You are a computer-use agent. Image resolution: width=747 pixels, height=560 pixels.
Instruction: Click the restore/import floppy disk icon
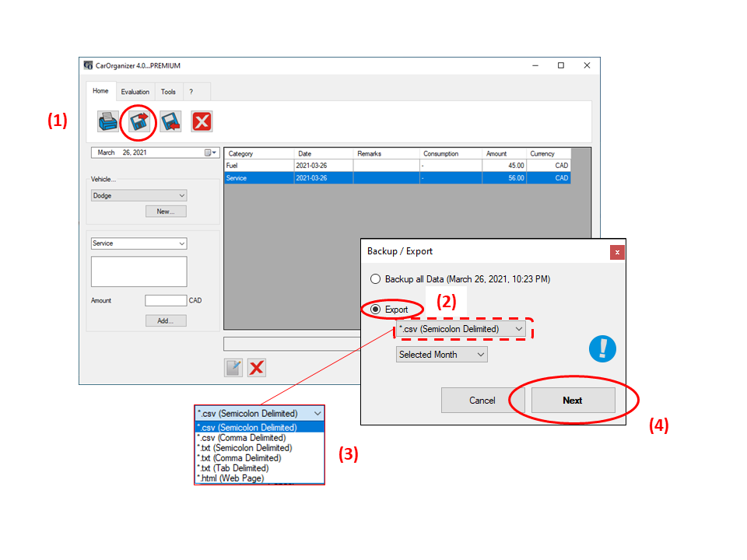pyautogui.click(x=170, y=121)
